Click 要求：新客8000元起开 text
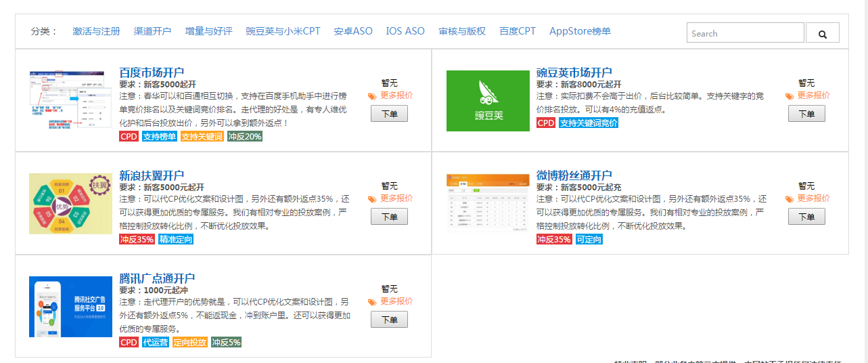868x363 pixels. pos(578,85)
